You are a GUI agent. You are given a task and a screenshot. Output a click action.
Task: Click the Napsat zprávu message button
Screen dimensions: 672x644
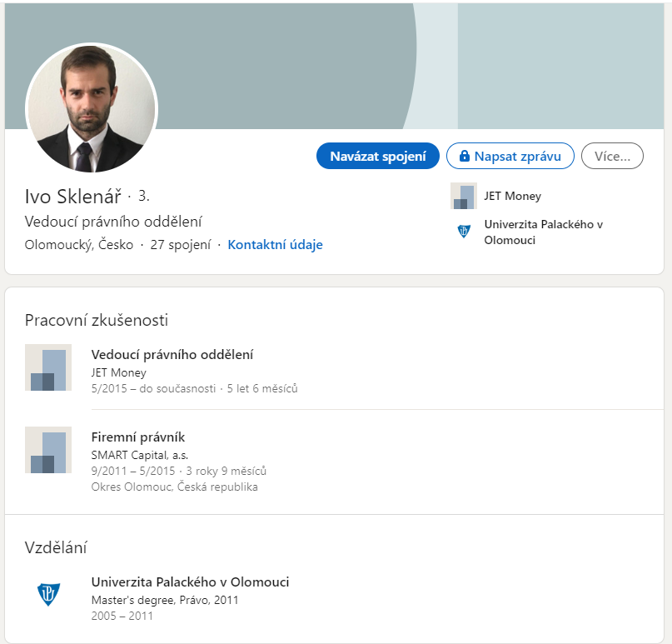point(510,156)
